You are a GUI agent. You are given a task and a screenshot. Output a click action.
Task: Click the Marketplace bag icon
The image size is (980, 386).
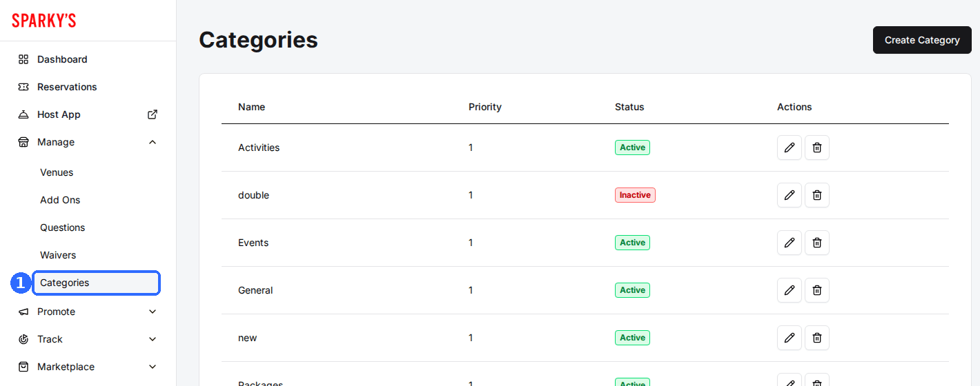pyautogui.click(x=23, y=367)
